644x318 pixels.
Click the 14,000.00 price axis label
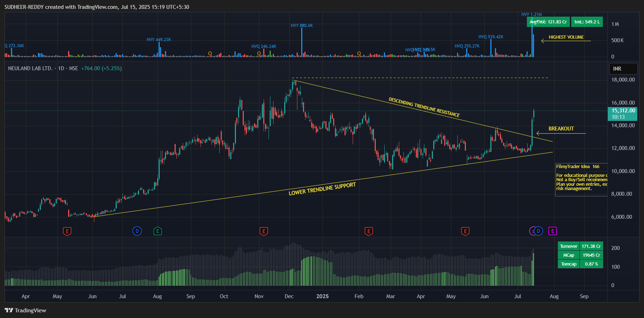(x=623, y=125)
